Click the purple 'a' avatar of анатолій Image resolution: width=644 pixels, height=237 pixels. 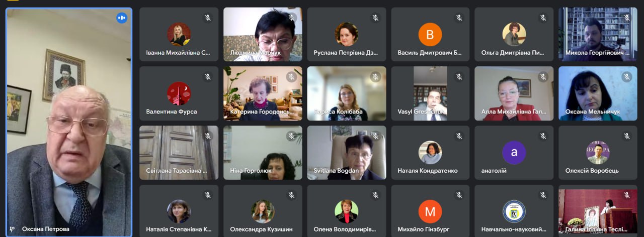click(514, 153)
